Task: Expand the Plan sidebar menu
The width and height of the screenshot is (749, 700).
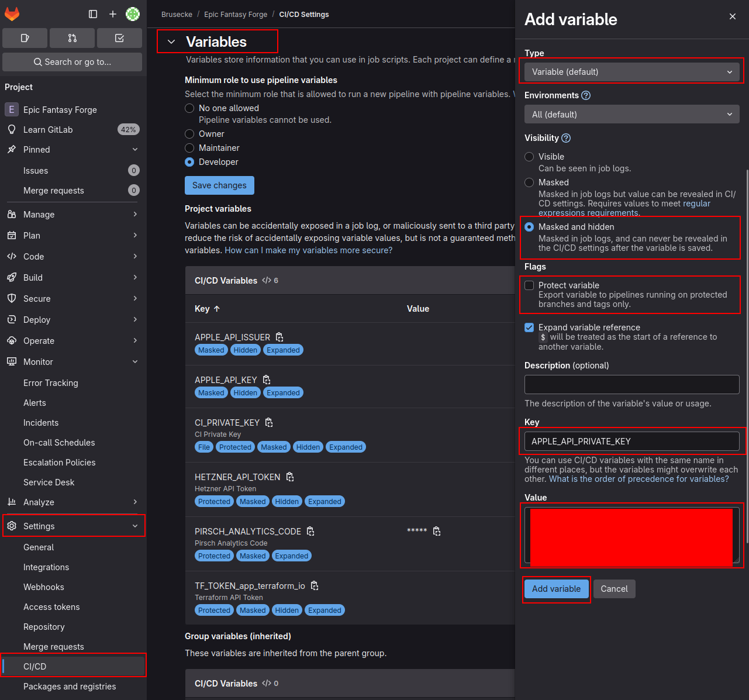Action: [73, 236]
